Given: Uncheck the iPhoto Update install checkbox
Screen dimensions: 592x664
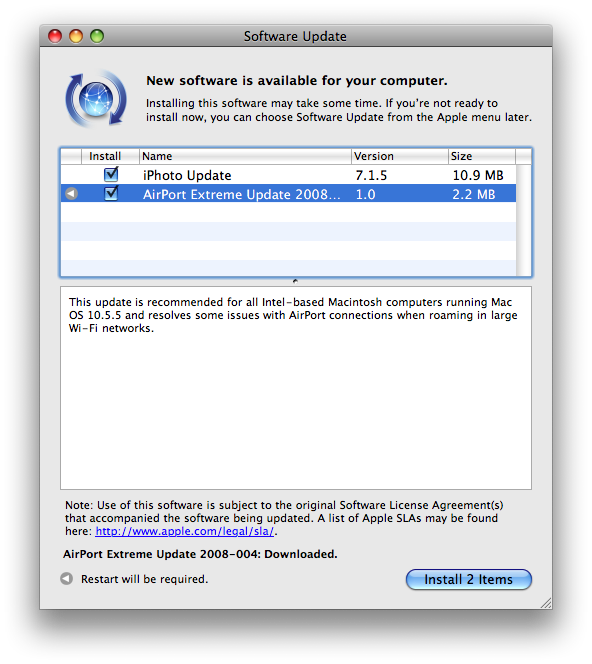Looking at the screenshot, I should tap(111, 174).
